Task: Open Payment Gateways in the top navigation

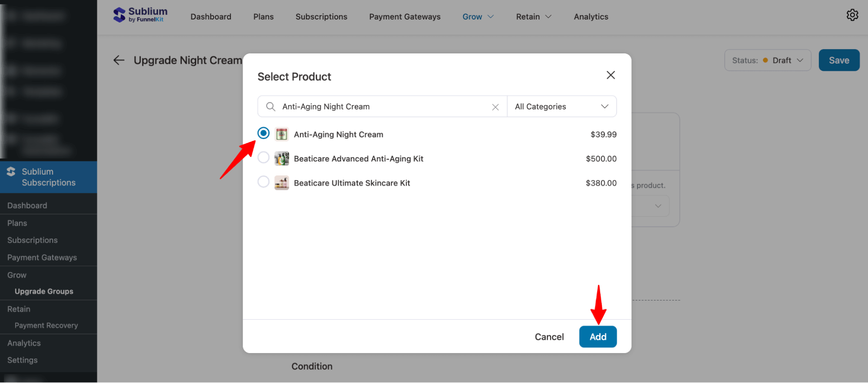Action: 405,17
